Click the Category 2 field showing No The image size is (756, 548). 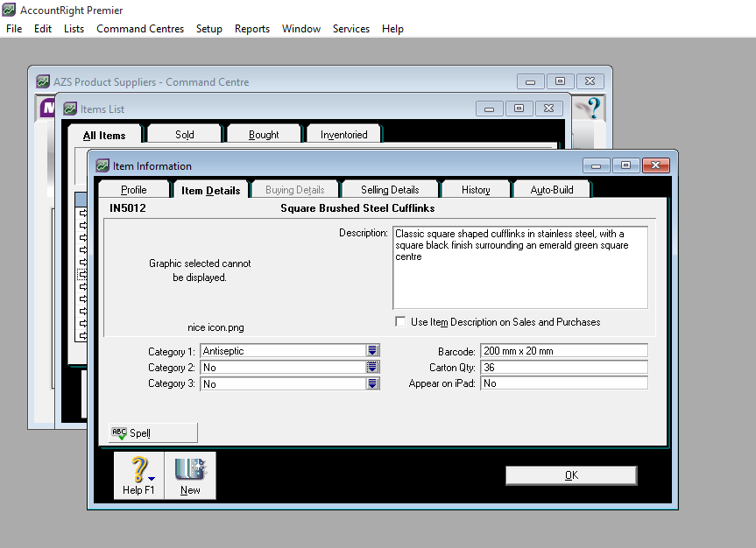click(x=283, y=368)
